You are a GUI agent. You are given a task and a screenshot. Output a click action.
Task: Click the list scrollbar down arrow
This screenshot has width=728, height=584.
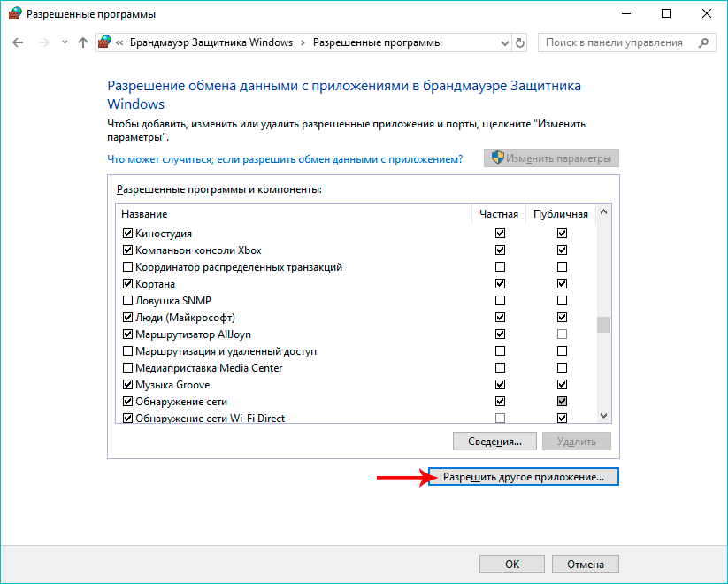[x=603, y=415]
